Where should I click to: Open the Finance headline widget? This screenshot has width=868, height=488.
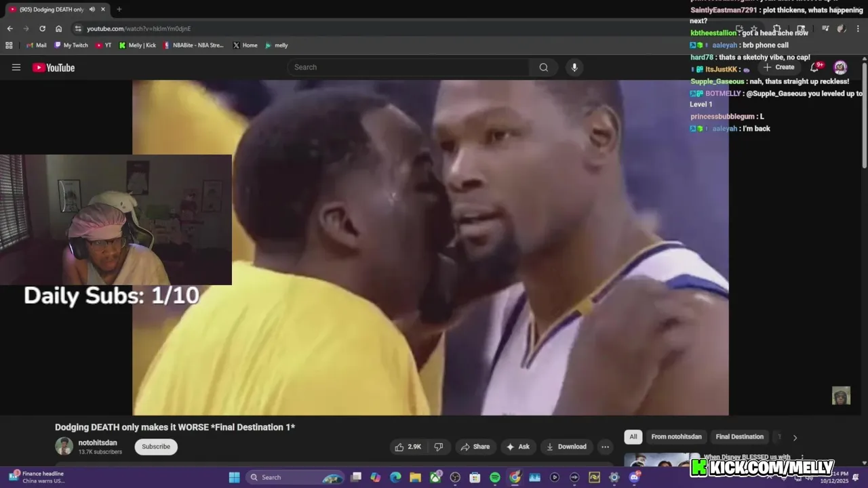click(x=37, y=477)
